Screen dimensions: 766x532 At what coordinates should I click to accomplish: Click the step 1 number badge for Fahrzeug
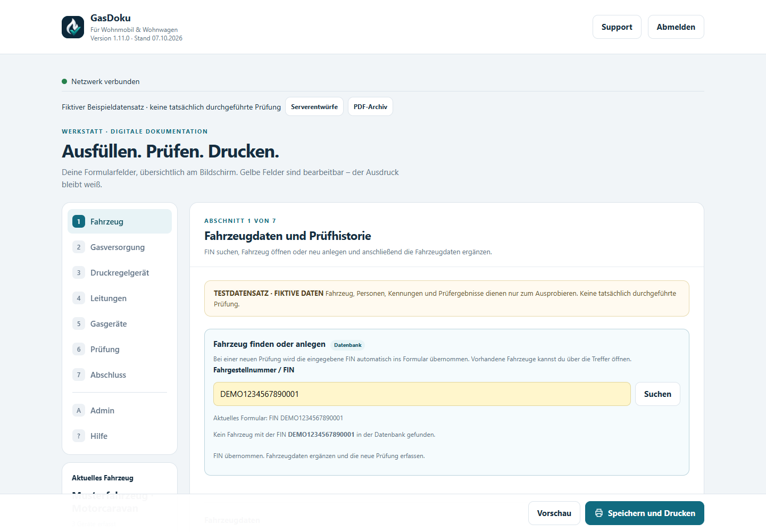pos(79,221)
